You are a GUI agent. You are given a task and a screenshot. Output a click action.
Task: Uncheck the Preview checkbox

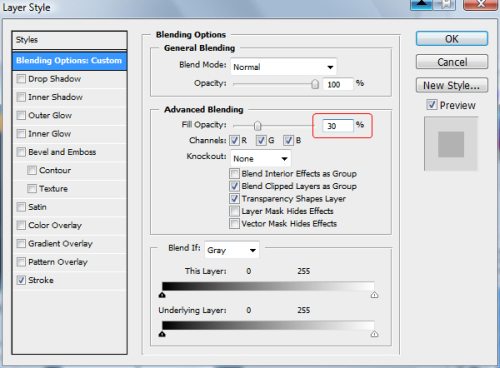[432, 105]
